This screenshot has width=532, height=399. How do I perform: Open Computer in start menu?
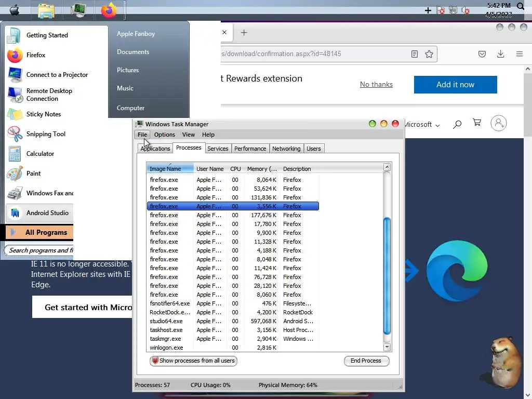(x=130, y=108)
